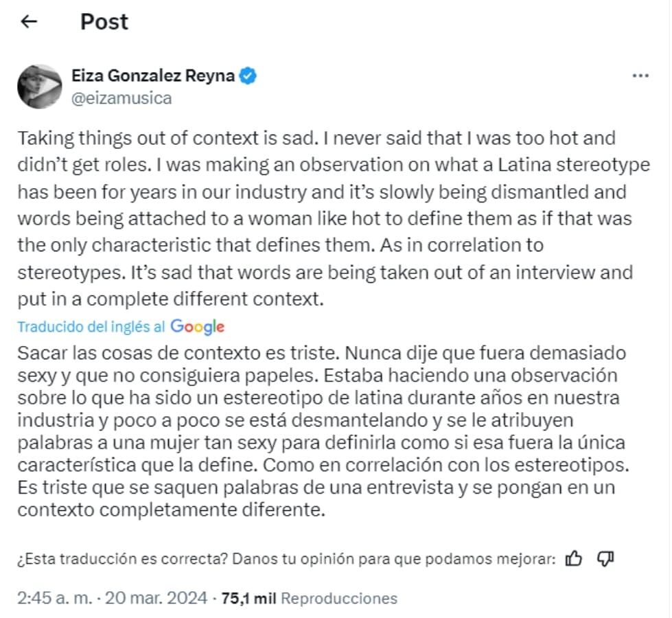Click the back arrow icon
This screenshot has height=618, width=672.
pos(28,21)
